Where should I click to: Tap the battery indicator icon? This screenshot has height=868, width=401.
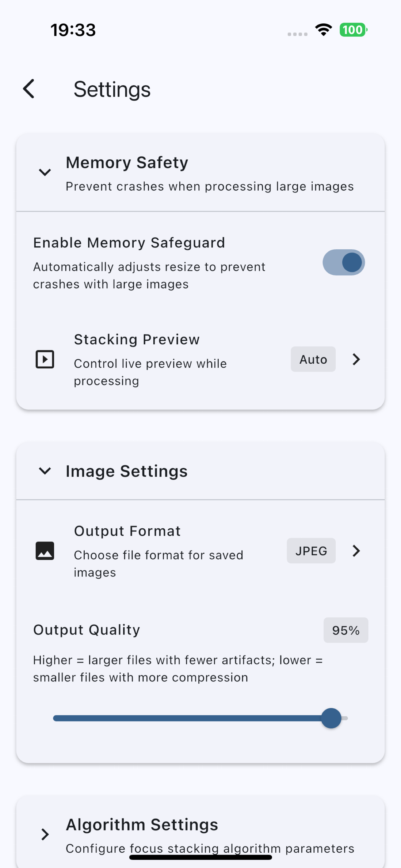pyautogui.click(x=353, y=30)
